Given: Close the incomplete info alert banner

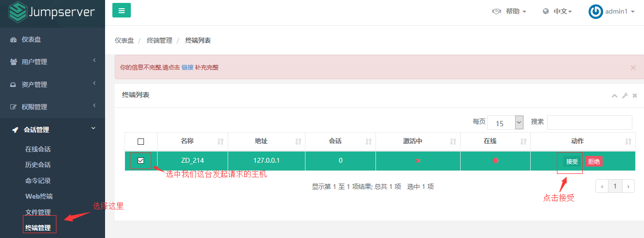Looking at the screenshot, I should pyautogui.click(x=633, y=68).
